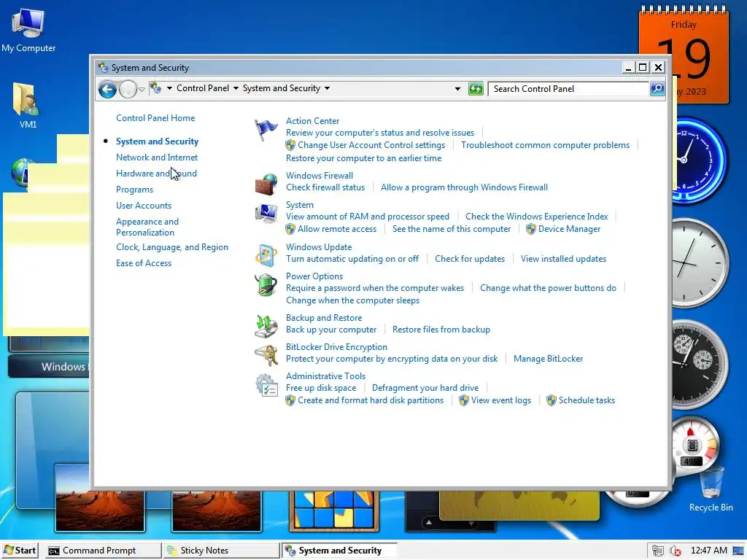Expand the dropdown arrow before Control Panel breadcrumb
Image resolution: width=747 pixels, height=560 pixels.
169,88
